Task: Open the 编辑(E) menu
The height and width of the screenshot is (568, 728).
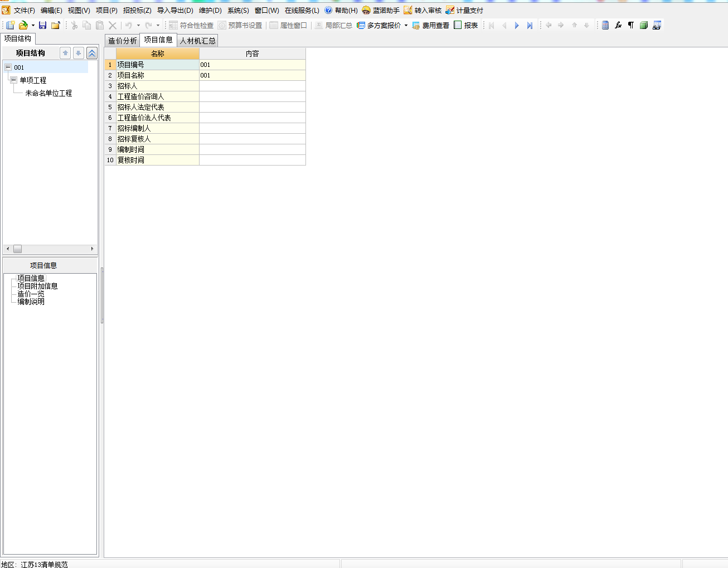Action: pyautogui.click(x=51, y=11)
